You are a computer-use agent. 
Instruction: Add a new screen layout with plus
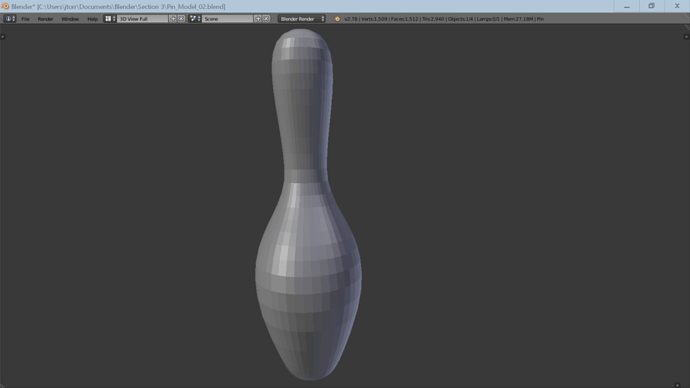[x=173, y=18]
